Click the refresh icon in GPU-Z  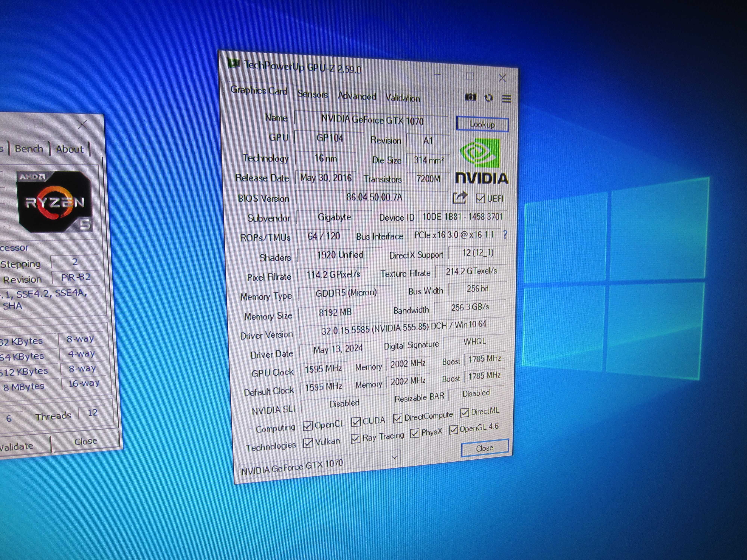[489, 98]
